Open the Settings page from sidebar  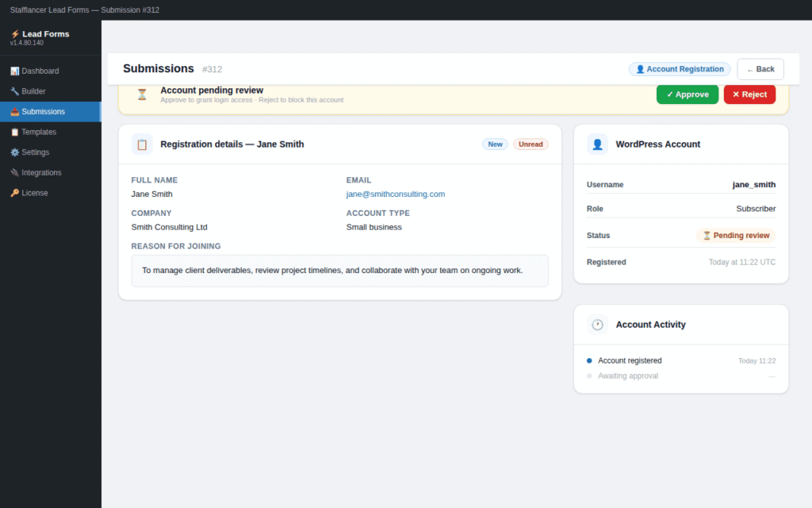(x=51, y=152)
